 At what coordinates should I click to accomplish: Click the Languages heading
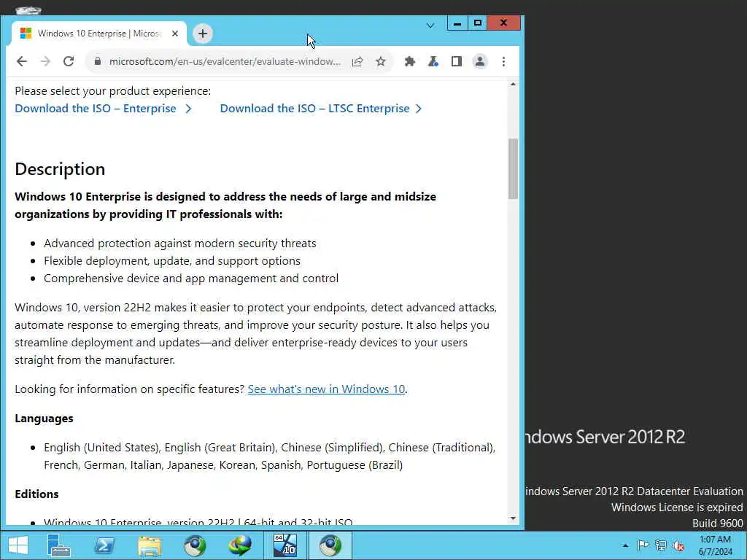click(x=44, y=418)
